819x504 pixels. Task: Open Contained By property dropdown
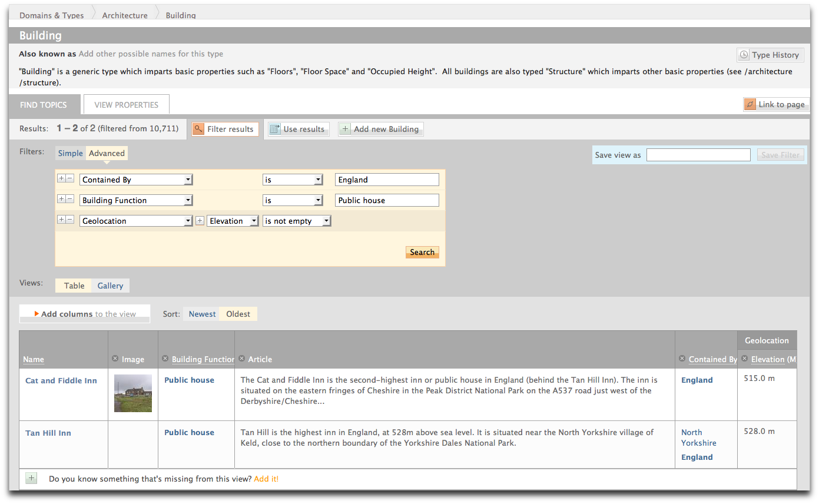[136, 180]
